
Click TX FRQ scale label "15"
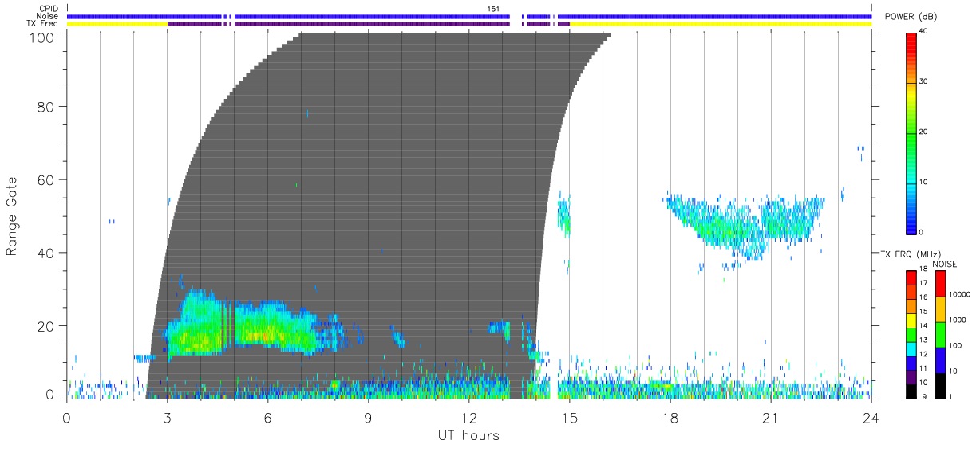click(924, 312)
